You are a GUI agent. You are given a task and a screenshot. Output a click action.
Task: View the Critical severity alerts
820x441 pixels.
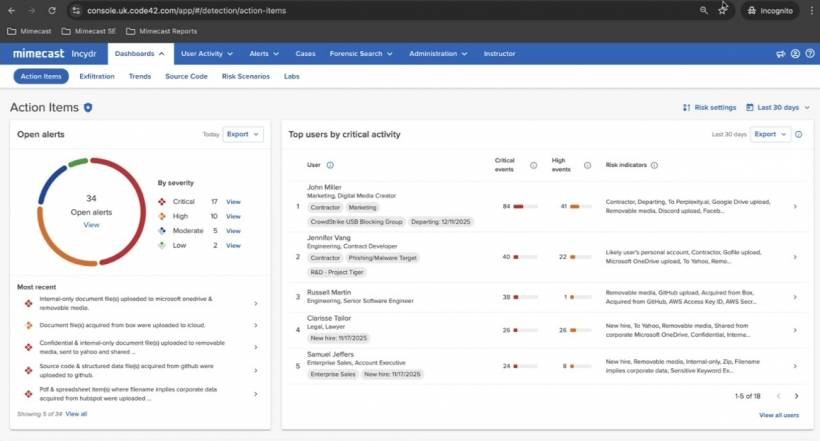click(233, 202)
